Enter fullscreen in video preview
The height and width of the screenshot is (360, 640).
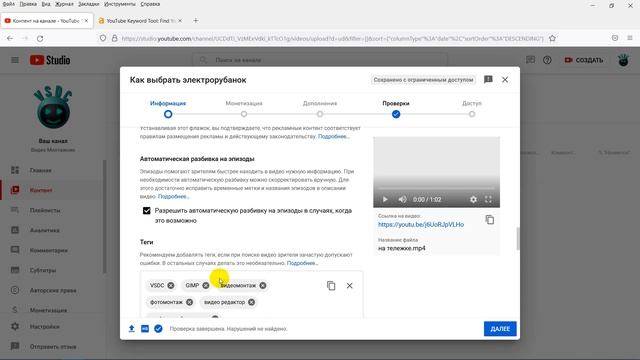click(488, 199)
